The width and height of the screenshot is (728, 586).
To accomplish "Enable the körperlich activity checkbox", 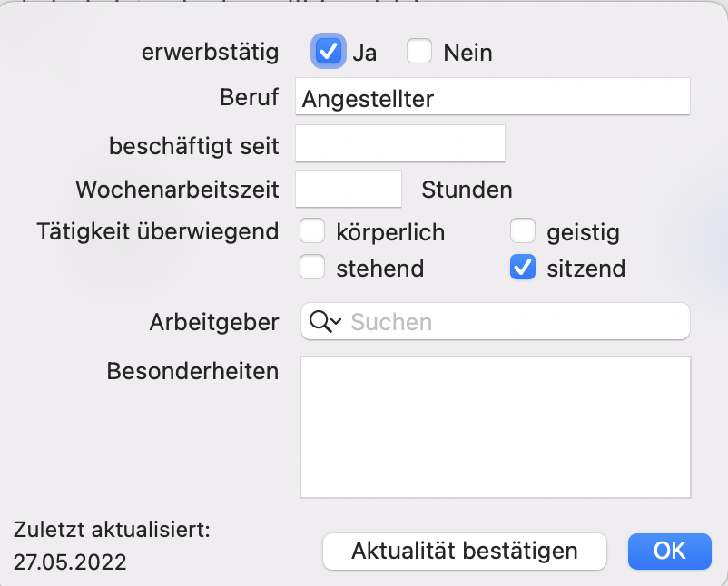I will 312,231.
